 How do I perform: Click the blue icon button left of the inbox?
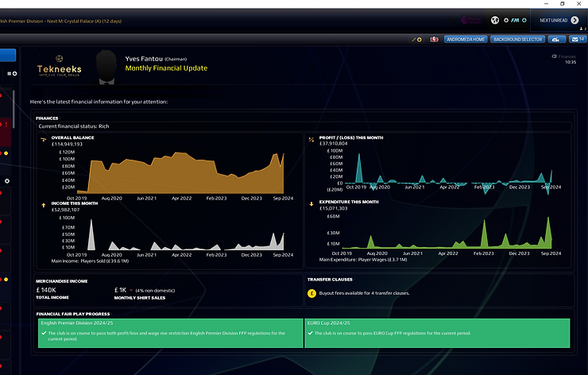tap(556, 40)
